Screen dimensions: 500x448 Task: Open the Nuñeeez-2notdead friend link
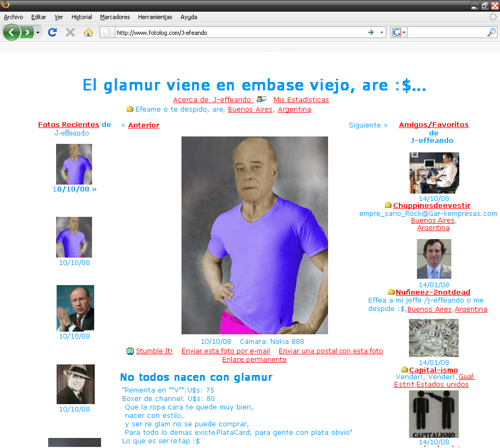(x=433, y=292)
